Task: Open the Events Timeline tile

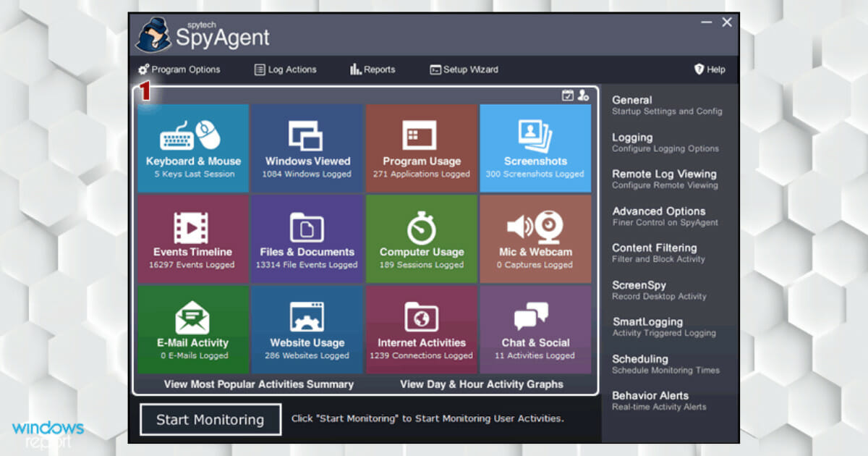Action: click(x=193, y=239)
